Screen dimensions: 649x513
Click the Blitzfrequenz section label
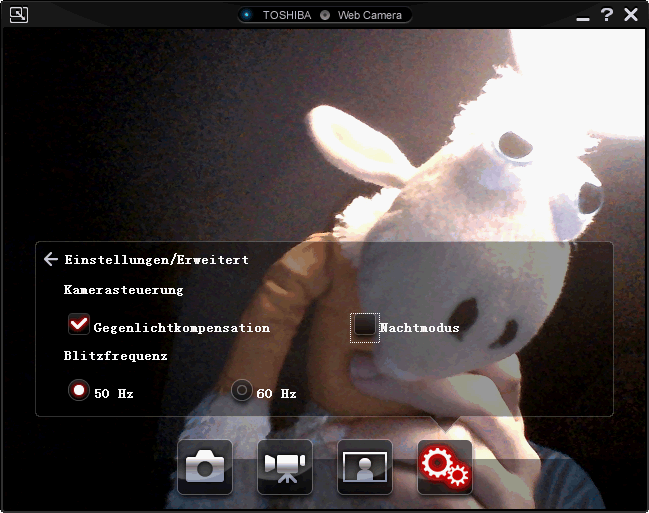click(115, 356)
